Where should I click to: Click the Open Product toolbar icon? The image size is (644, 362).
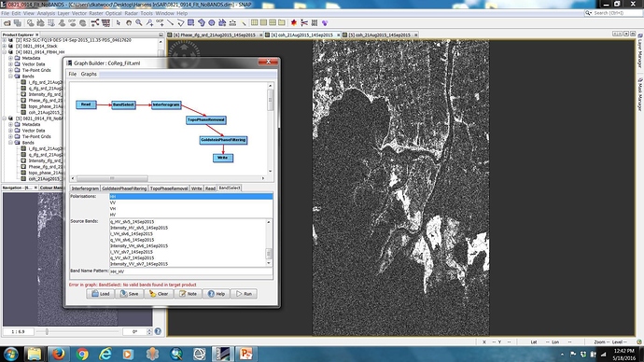click(x=7, y=23)
